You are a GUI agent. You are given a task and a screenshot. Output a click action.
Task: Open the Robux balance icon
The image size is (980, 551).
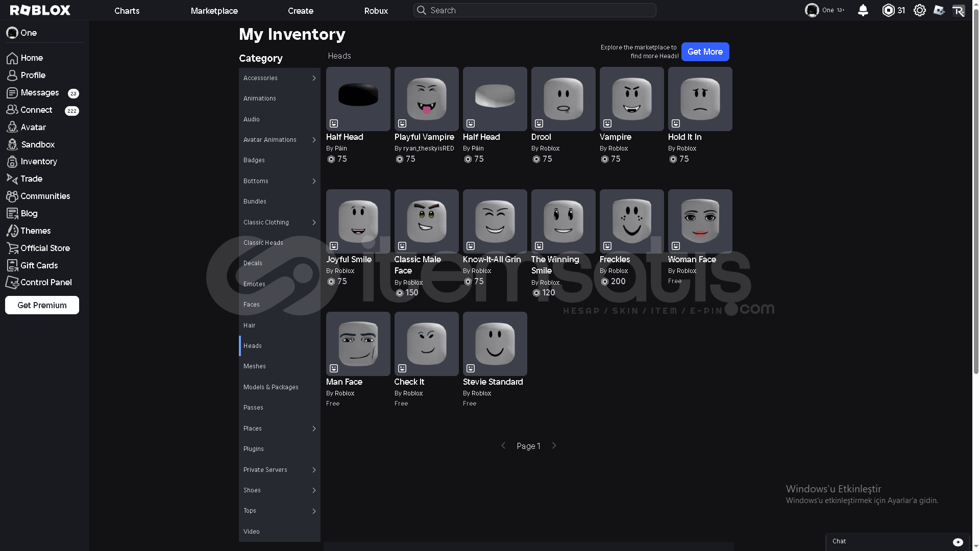pyautogui.click(x=888, y=10)
